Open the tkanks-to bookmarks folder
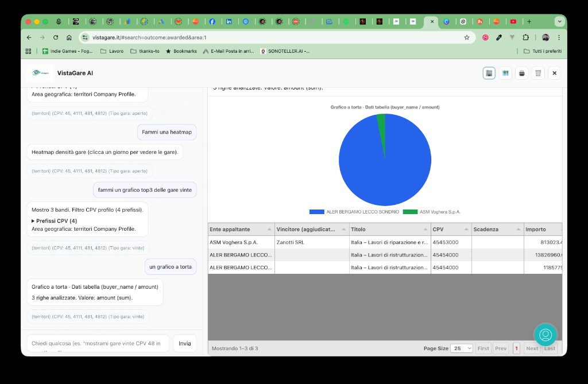Screen dimensions: 588x384 (145, 51)
